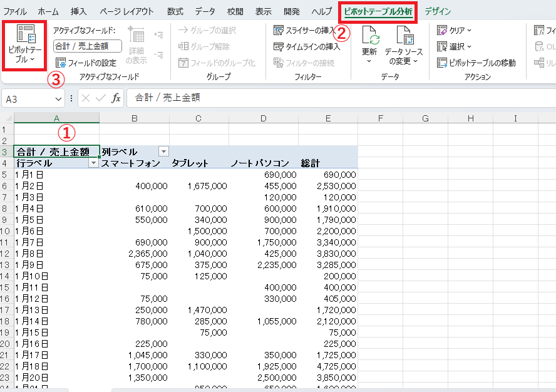The image size is (556, 392).
Task: Open the クリア dropdown
Action: 454,30
